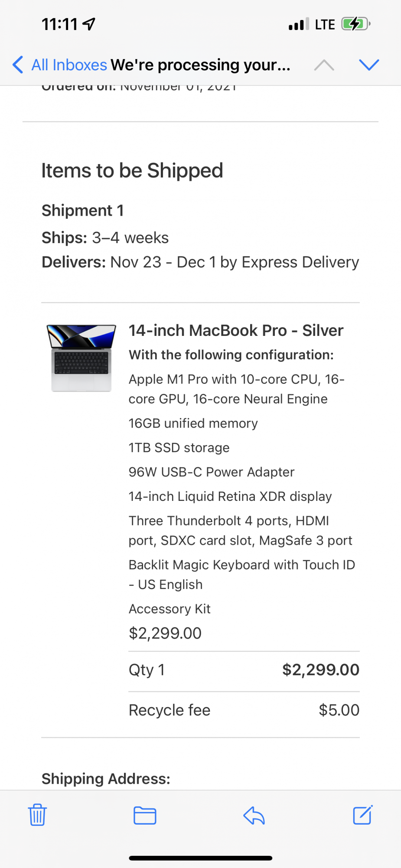Go to the next email with down chevron
Screen dimensions: 401x868
(x=369, y=65)
